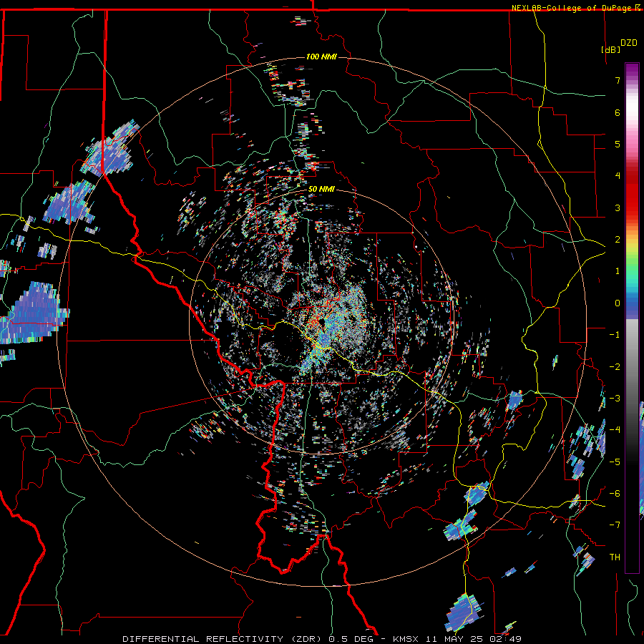The width and height of the screenshot is (644, 644).
Task: Click the [dB] unit label
Action: pos(611,49)
